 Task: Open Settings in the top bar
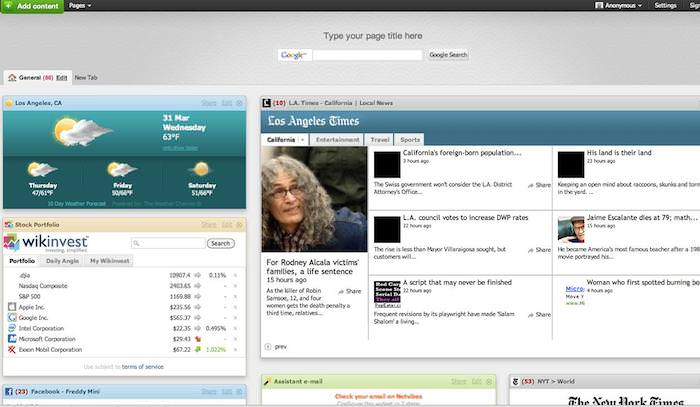(665, 5)
